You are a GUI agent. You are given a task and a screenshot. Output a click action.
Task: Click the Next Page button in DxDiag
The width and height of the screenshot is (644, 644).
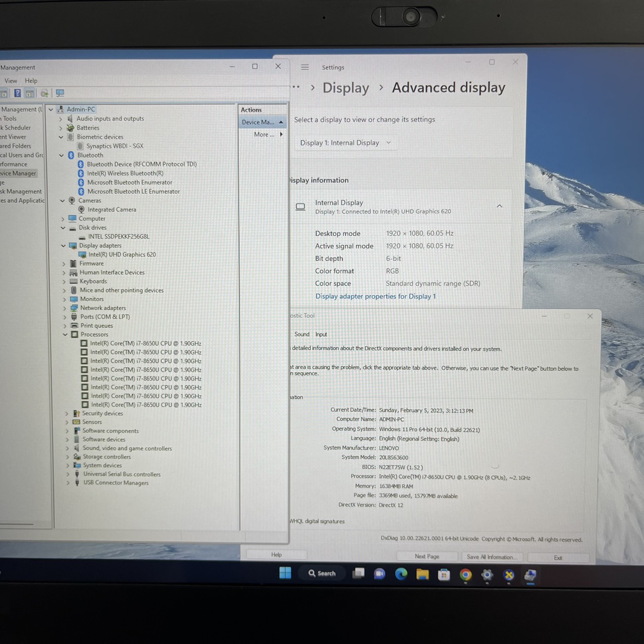(427, 556)
